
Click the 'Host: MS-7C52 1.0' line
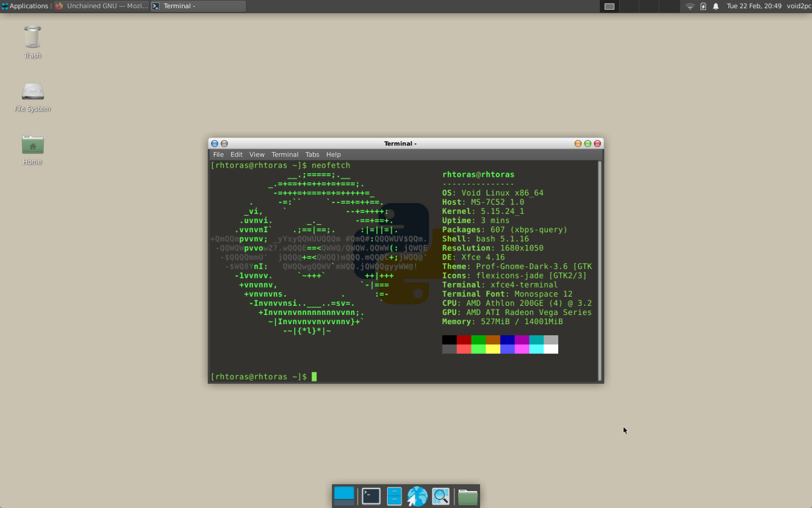click(483, 202)
